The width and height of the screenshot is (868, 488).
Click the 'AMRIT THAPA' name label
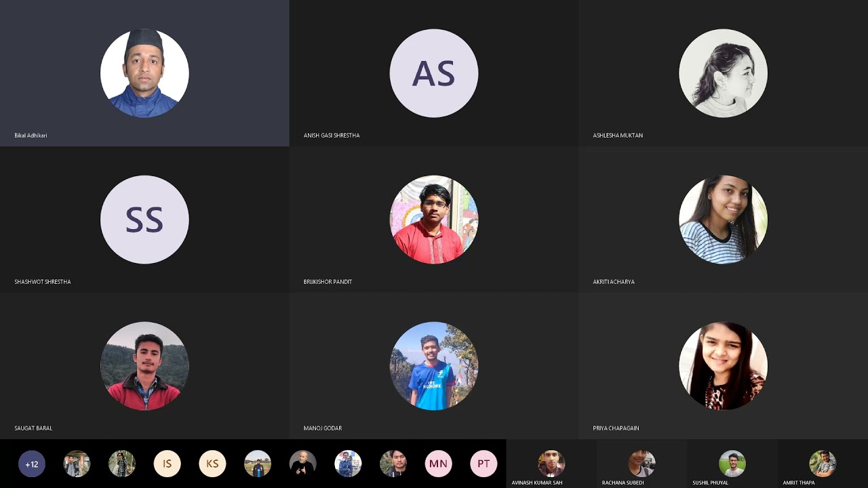point(799,483)
